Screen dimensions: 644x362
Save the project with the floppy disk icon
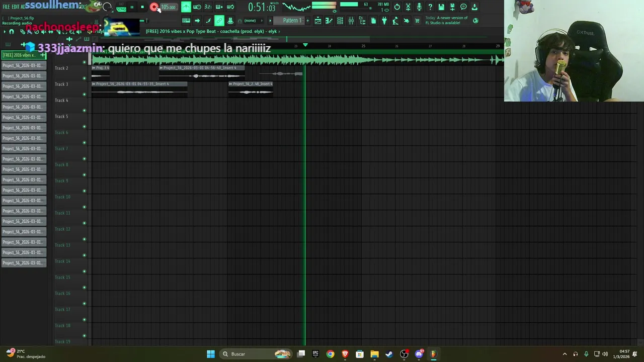point(441,7)
